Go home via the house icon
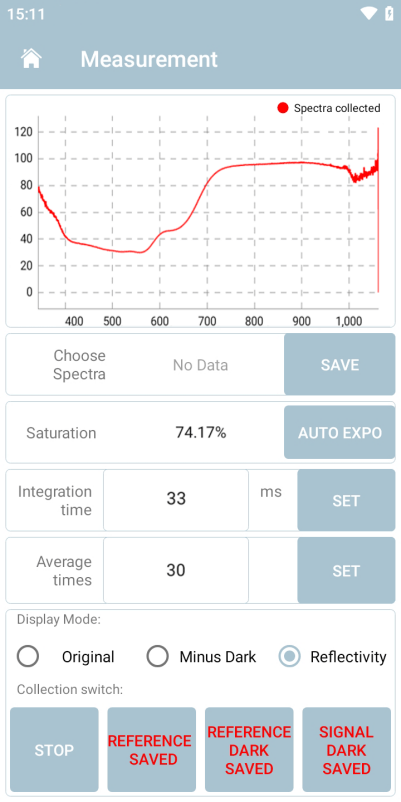The height and width of the screenshot is (802, 401). pyautogui.click(x=31, y=59)
